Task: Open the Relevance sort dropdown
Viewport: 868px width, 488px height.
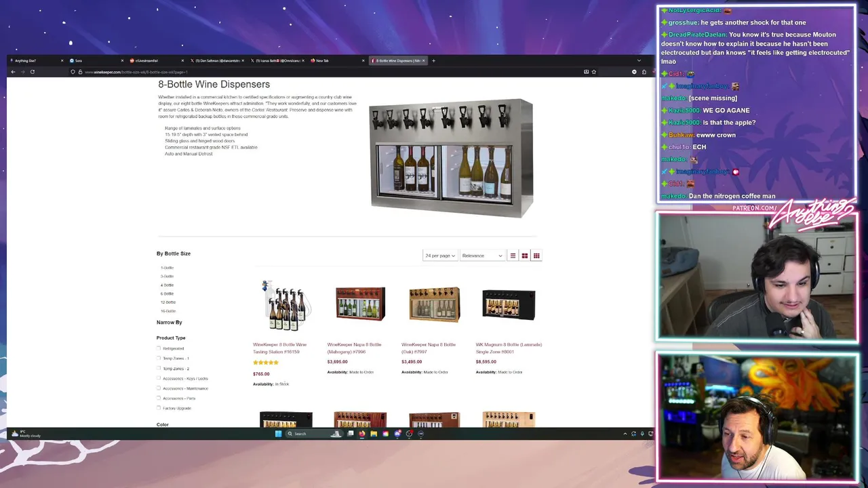Action: (x=482, y=256)
